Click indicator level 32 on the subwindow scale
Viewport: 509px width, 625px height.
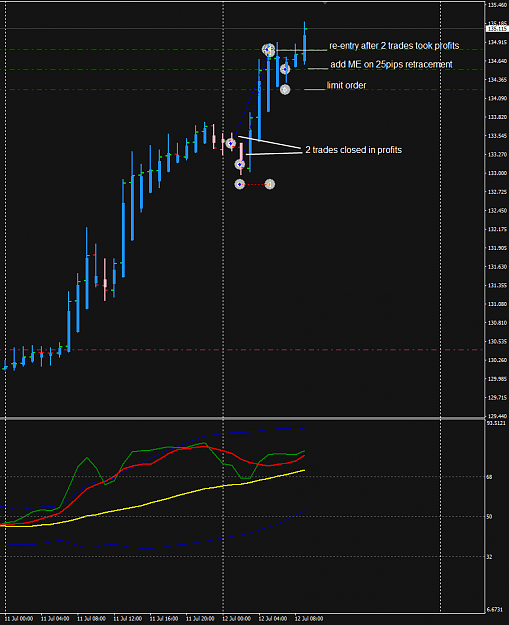coord(489,556)
